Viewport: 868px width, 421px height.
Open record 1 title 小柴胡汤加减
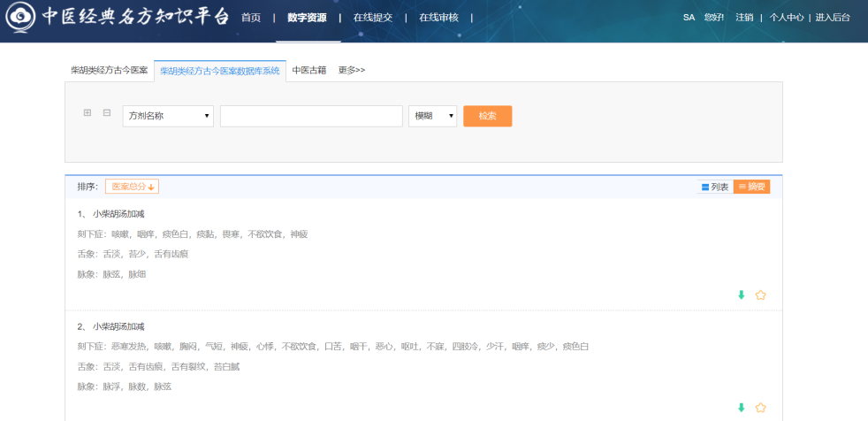tap(119, 214)
